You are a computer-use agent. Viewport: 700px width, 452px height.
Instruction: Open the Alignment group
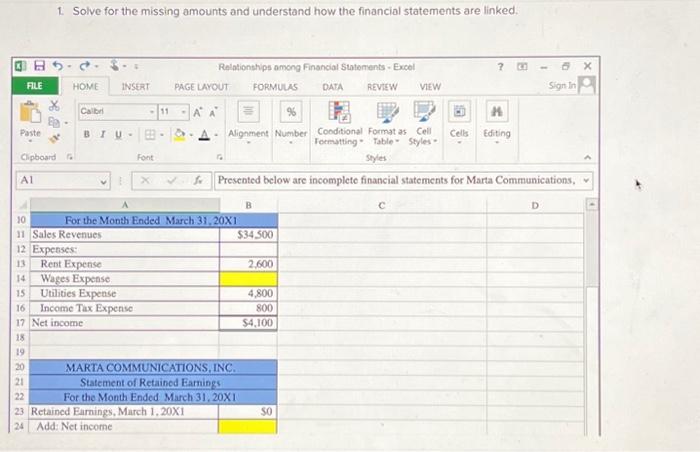click(248, 121)
